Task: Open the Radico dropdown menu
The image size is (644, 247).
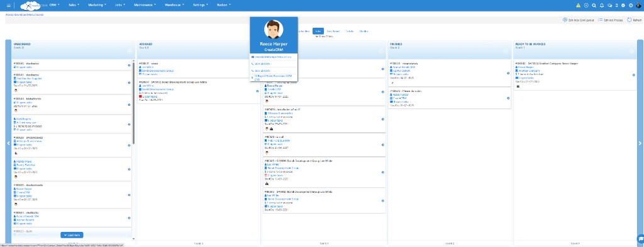Action: click(224, 5)
